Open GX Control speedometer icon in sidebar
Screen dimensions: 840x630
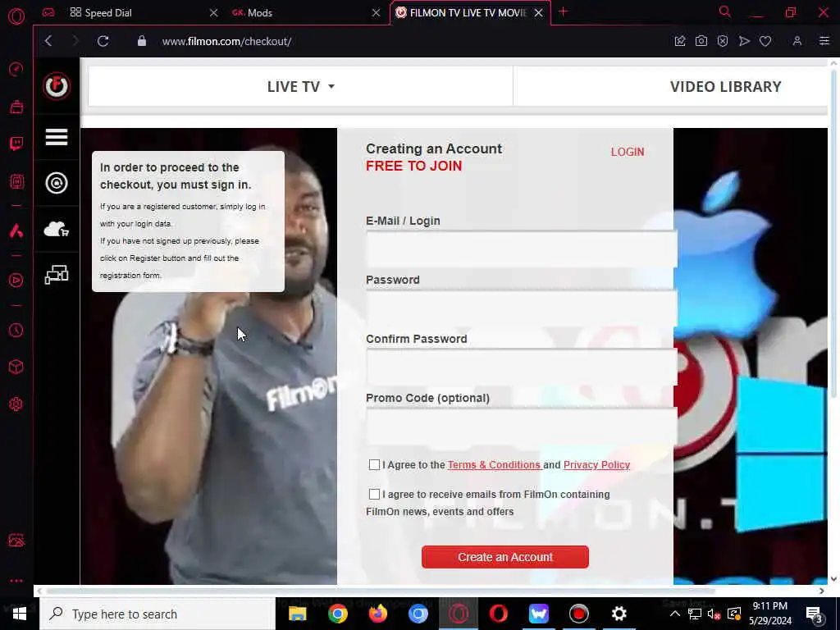[16, 69]
